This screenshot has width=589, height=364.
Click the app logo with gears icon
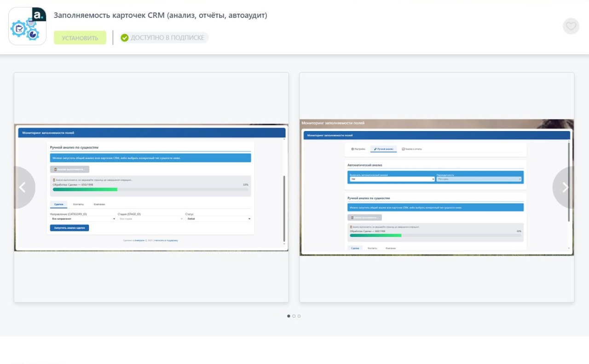[x=27, y=26]
